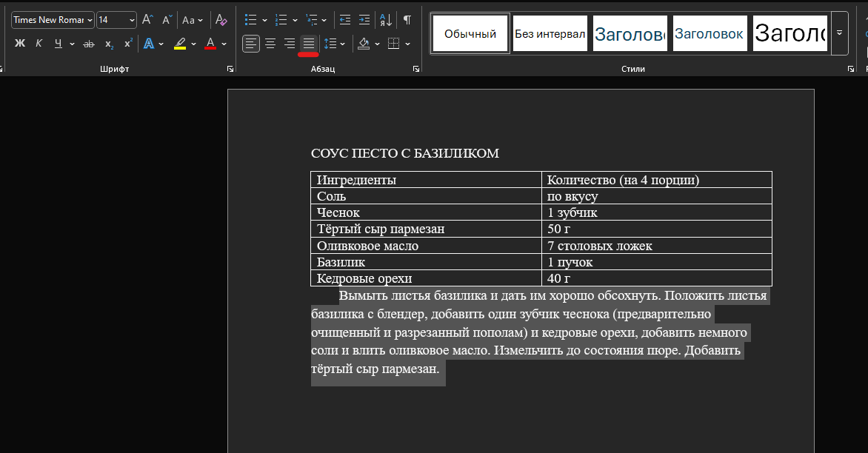
Task: Click the Ингредиенты header cell
Action: tap(426, 180)
